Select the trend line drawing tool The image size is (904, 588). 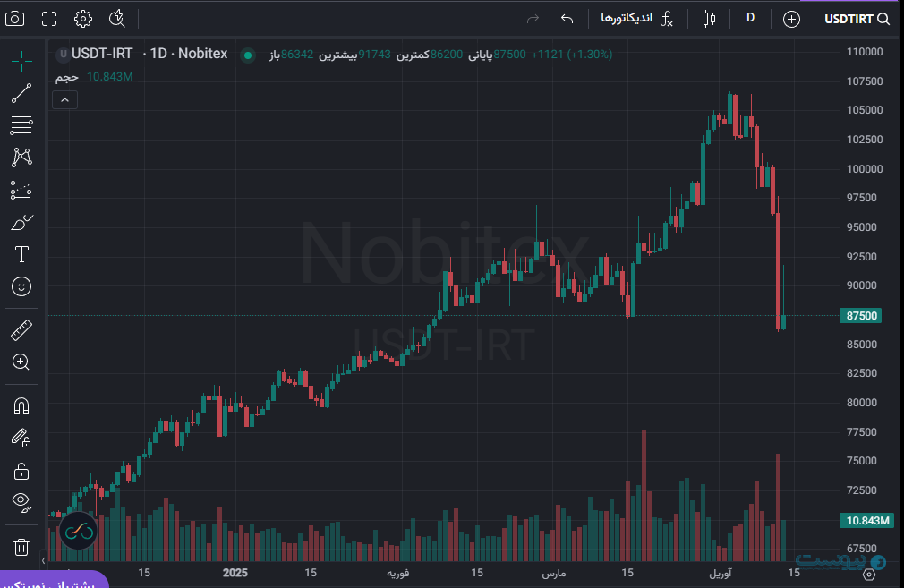(x=21, y=93)
